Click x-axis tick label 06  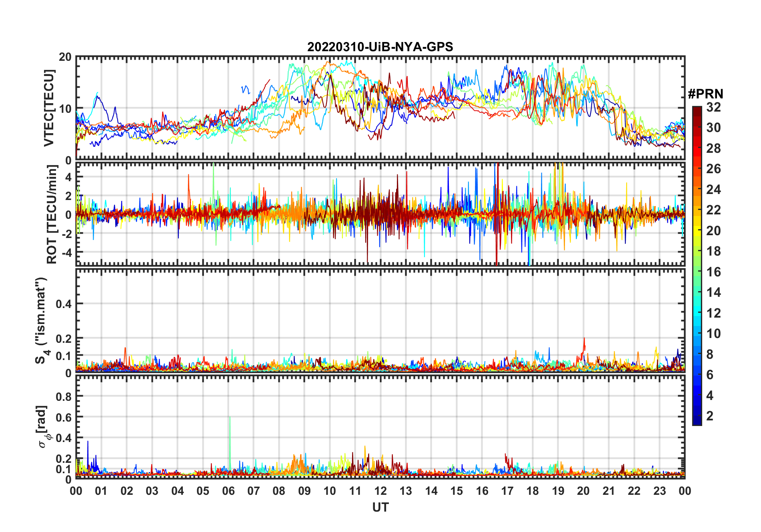coord(228,491)
